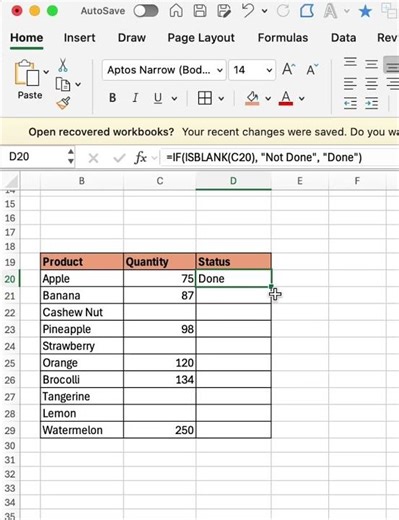Select column B header
The width and height of the screenshot is (399, 520).
82,181
